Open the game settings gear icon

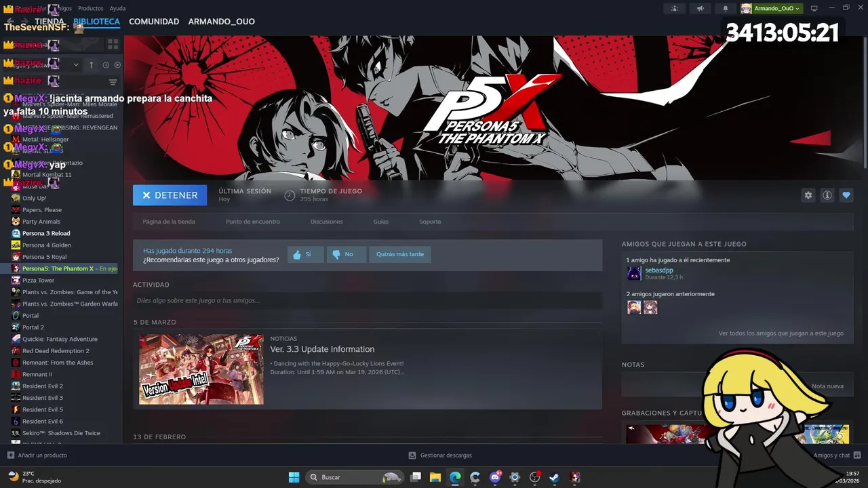point(808,195)
